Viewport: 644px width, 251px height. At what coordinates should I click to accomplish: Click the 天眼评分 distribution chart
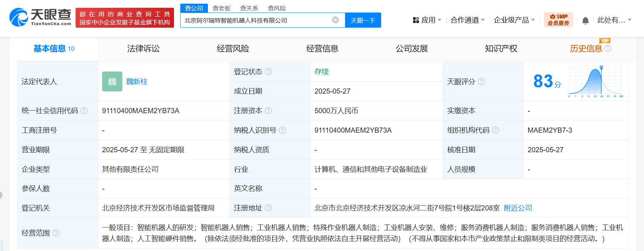click(596, 81)
